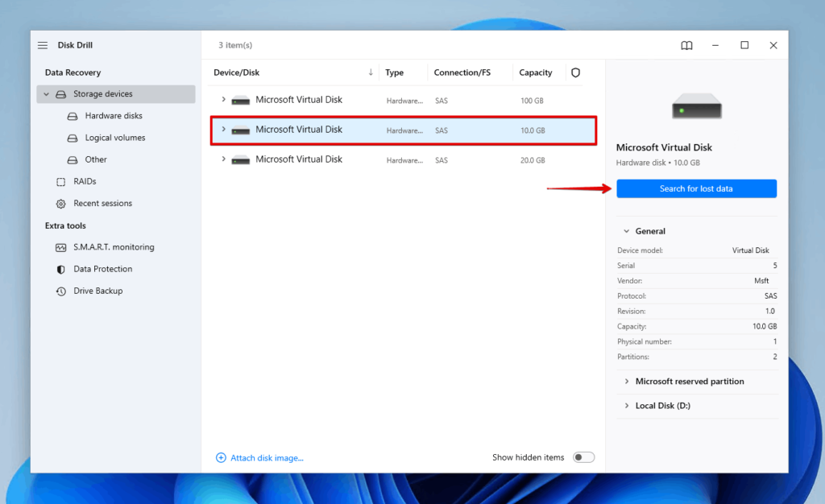Click the hamburger menu icon
Screen dimensions: 825x504
coord(42,45)
